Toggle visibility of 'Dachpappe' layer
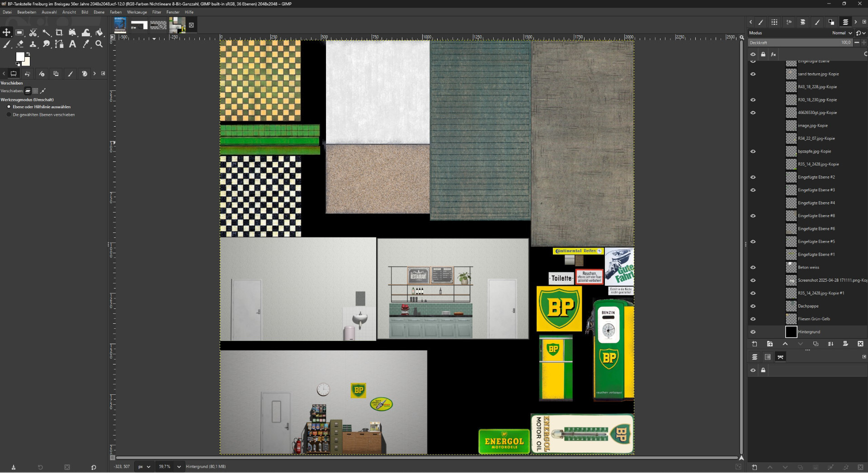 [x=753, y=306]
